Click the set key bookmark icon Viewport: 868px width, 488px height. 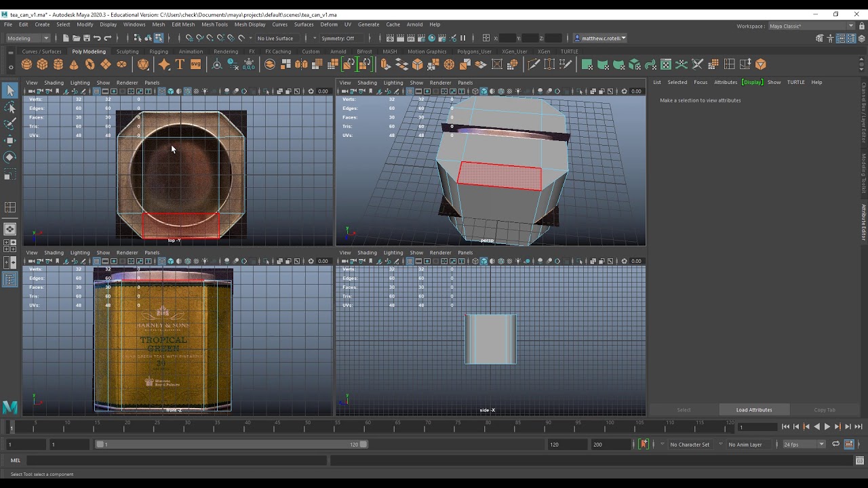pos(644,445)
